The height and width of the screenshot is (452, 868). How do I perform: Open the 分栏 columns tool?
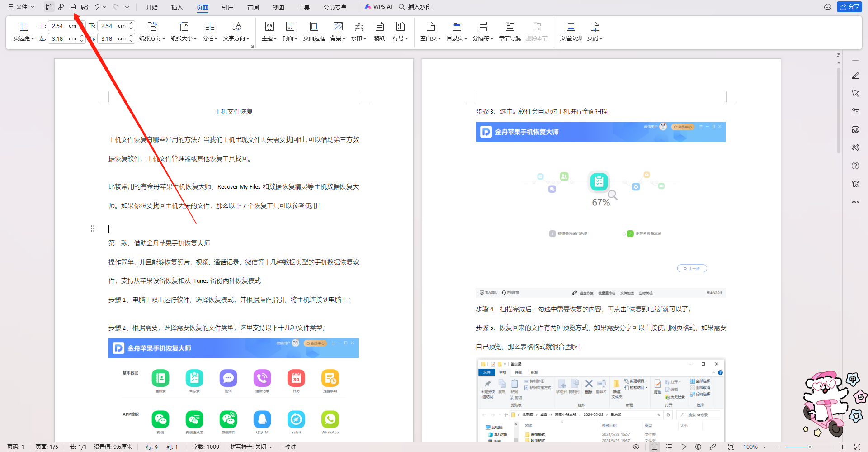coord(210,31)
